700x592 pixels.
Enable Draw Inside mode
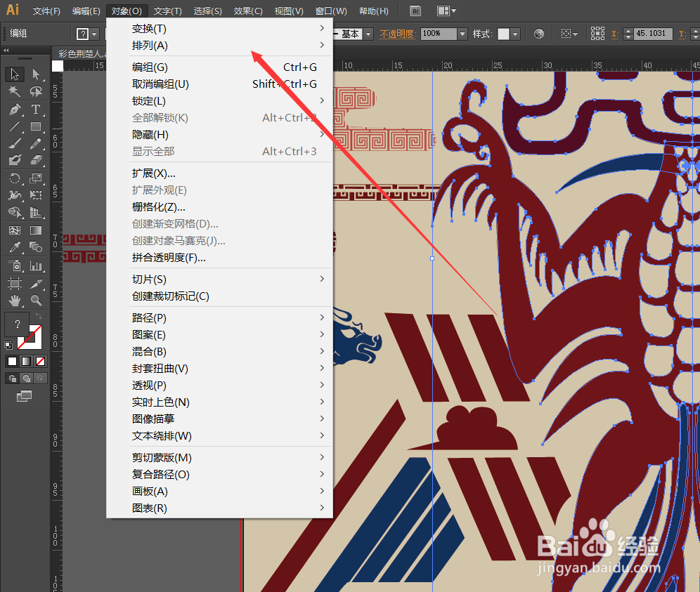click(x=41, y=379)
